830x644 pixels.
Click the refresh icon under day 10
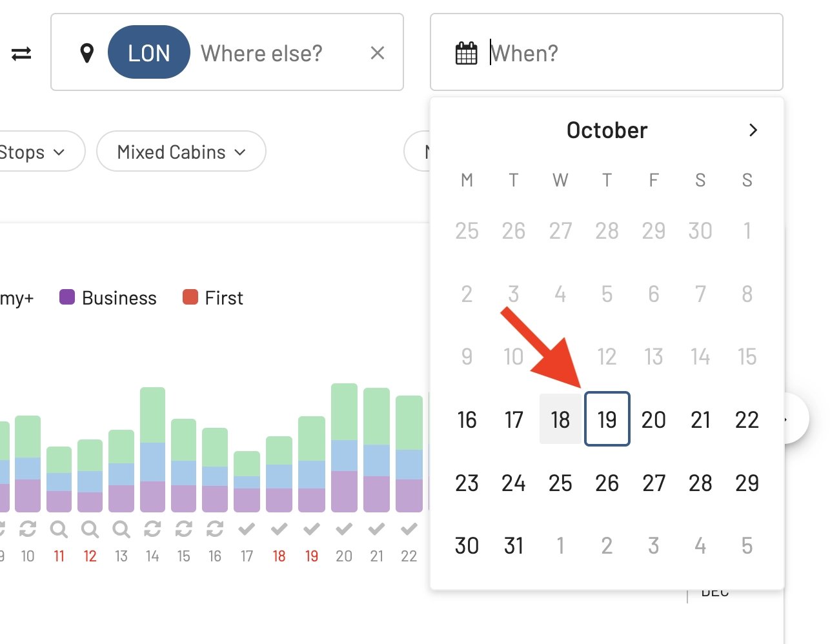28,529
